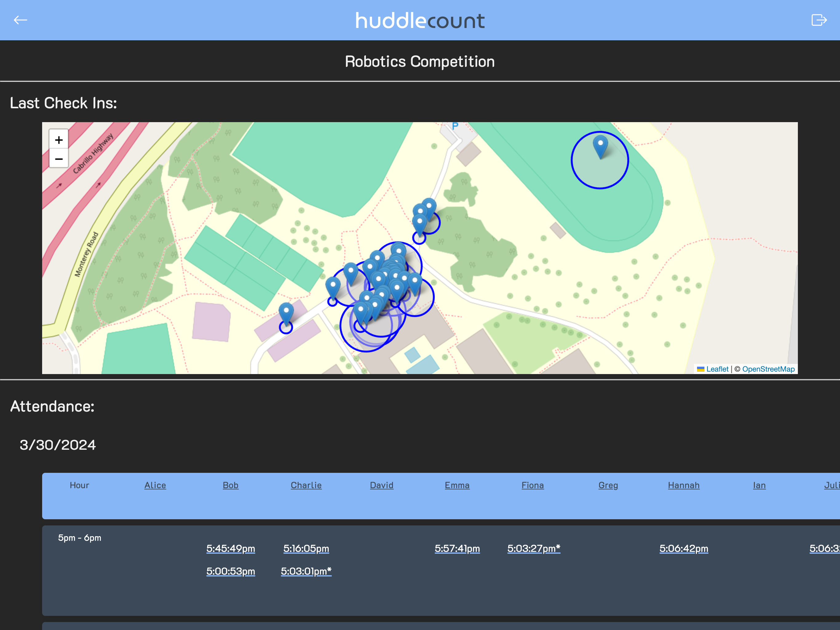This screenshot has height=630, width=840.
Task: Open Emma's 5:57:41pm check-in entry
Action: coord(457,549)
